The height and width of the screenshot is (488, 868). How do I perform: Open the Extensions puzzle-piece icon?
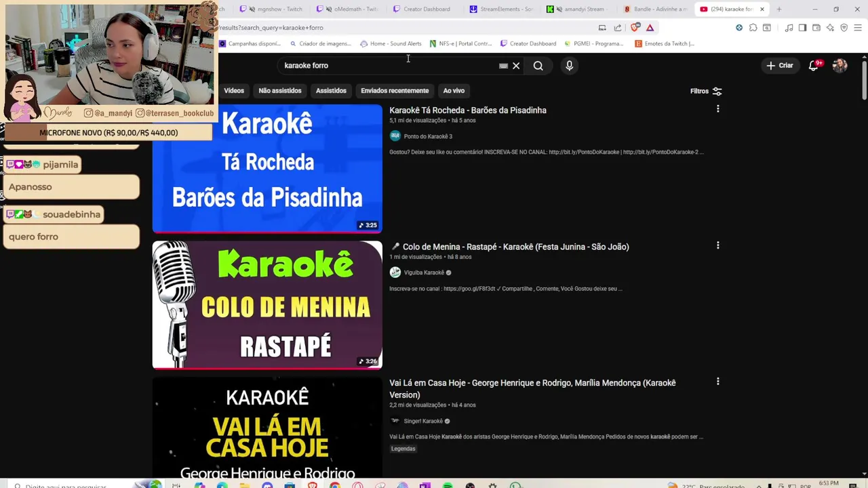pyautogui.click(x=753, y=28)
